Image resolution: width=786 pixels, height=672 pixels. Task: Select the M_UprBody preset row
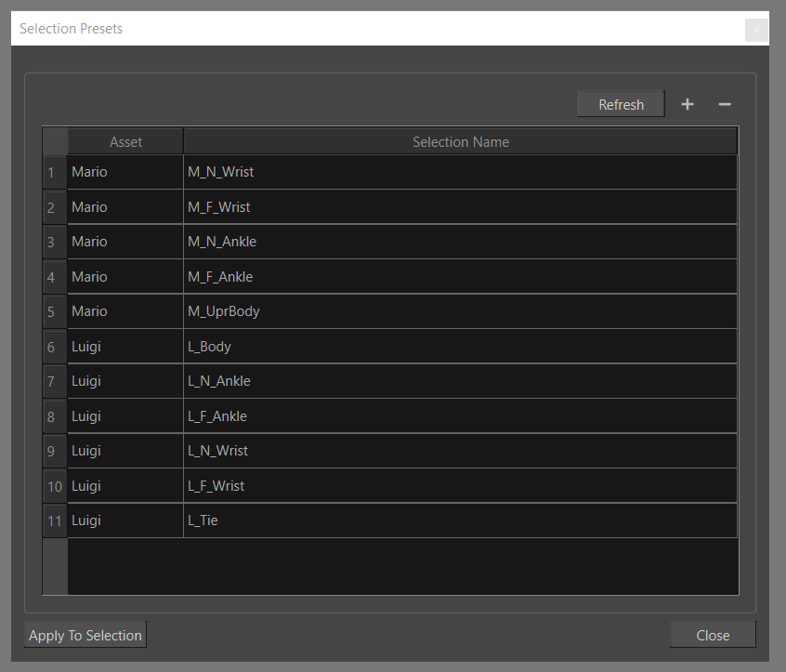pos(372,310)
